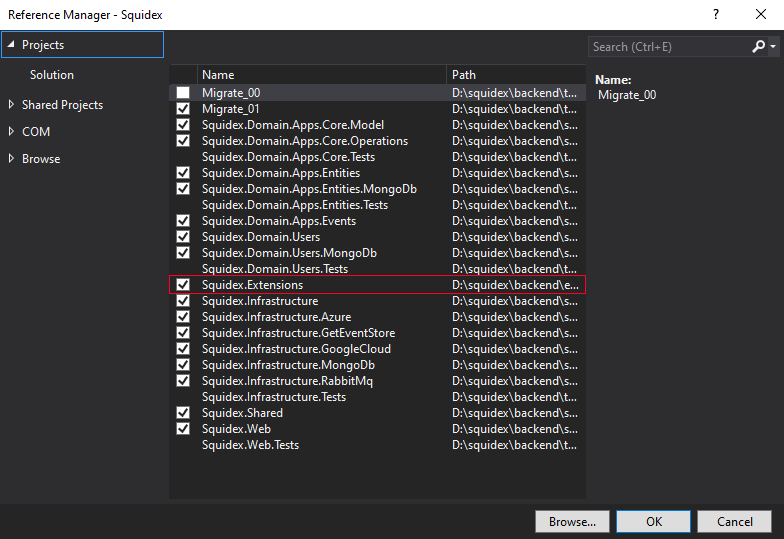The width and height of the screenshot is (784, 539).
Task: Collapse the Projects tree node
Action: point(11,44)
